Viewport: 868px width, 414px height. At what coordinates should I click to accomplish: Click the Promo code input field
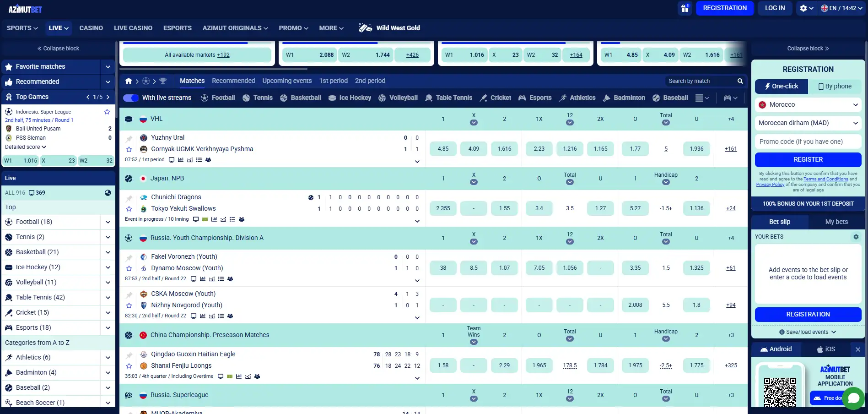click(x=808, y=142)
